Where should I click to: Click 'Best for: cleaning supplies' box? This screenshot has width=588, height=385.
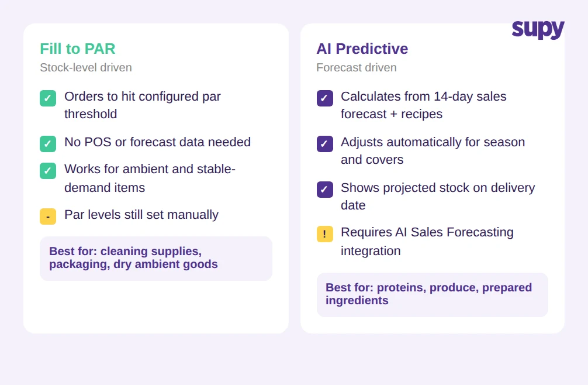(156, 259)
